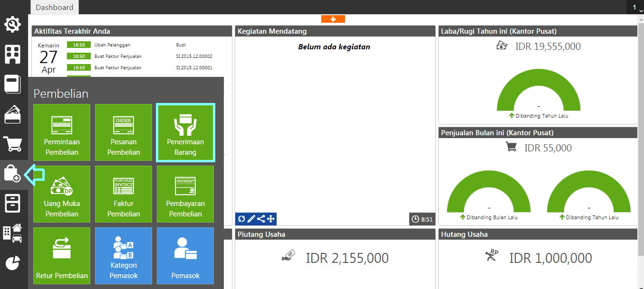The image size is (644, 289).
Task: Click the Aset Tetap building-and-car sidebar icon
Action: click(x=13, y=233)
